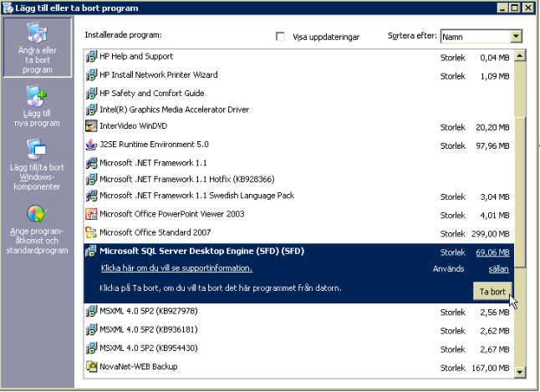
Task: Click Microsoft Office PowerPoint Viewer 2003 icon
Action: (91, 214)
